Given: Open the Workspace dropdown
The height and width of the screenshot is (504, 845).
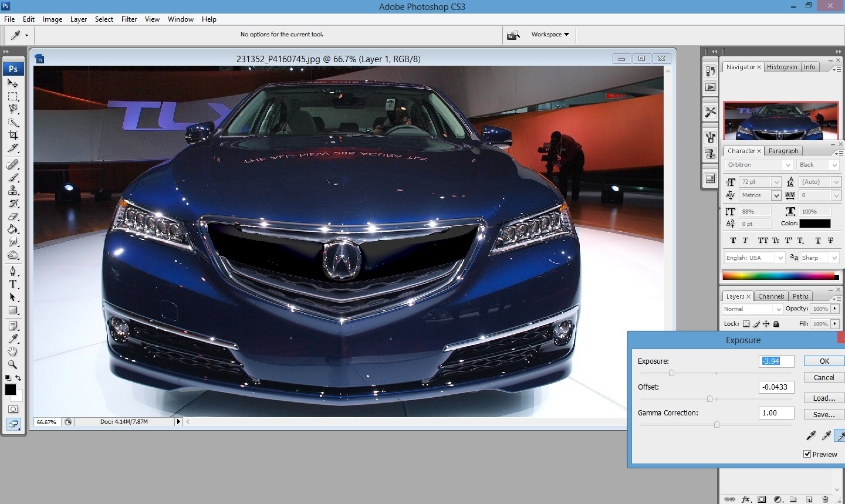Looking at the screenshot, I should [x=550, y=35].
